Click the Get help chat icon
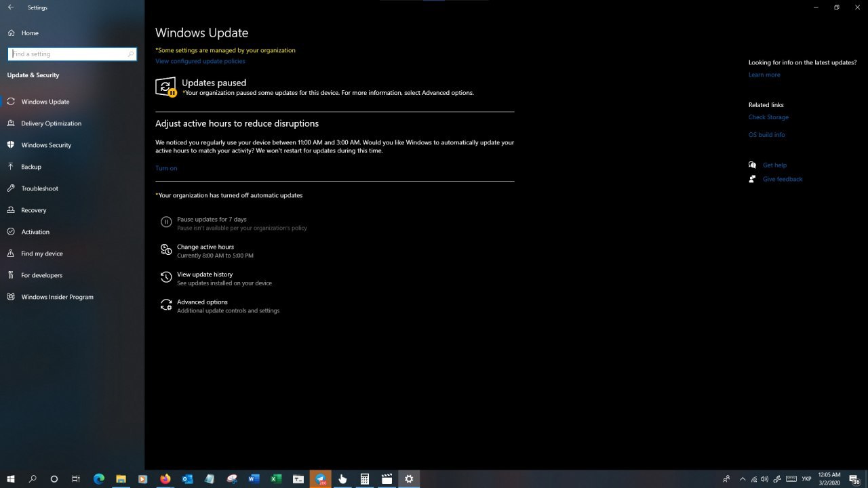The height and width of the screenshot is (488, 868). [752, 165]
